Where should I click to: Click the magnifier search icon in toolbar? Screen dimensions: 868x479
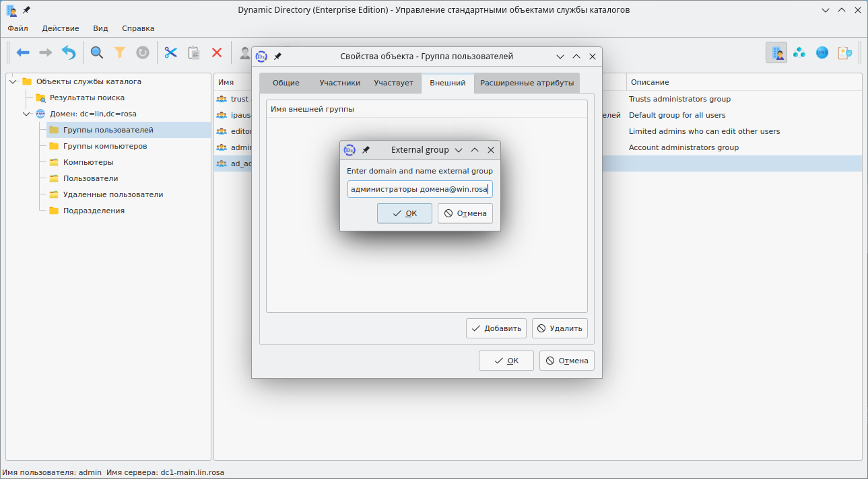coord(97,52)
